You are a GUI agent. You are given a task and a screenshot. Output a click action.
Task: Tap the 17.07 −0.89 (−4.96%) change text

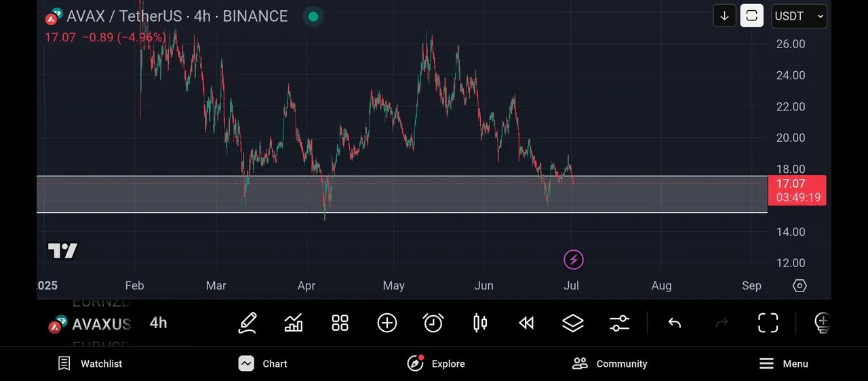[x=105, y=37]
